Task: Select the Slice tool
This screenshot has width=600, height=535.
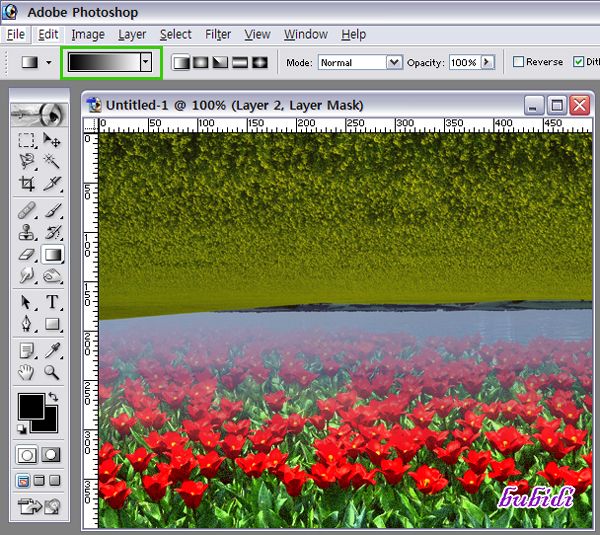Action: (x=52, y=184)
